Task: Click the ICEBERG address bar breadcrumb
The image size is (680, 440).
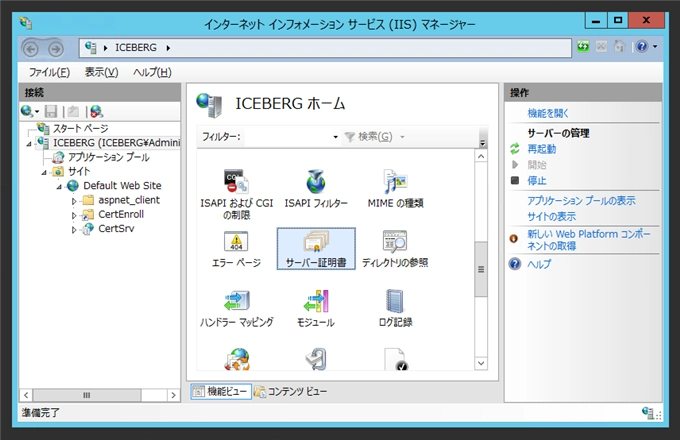Action: (136, 48)
